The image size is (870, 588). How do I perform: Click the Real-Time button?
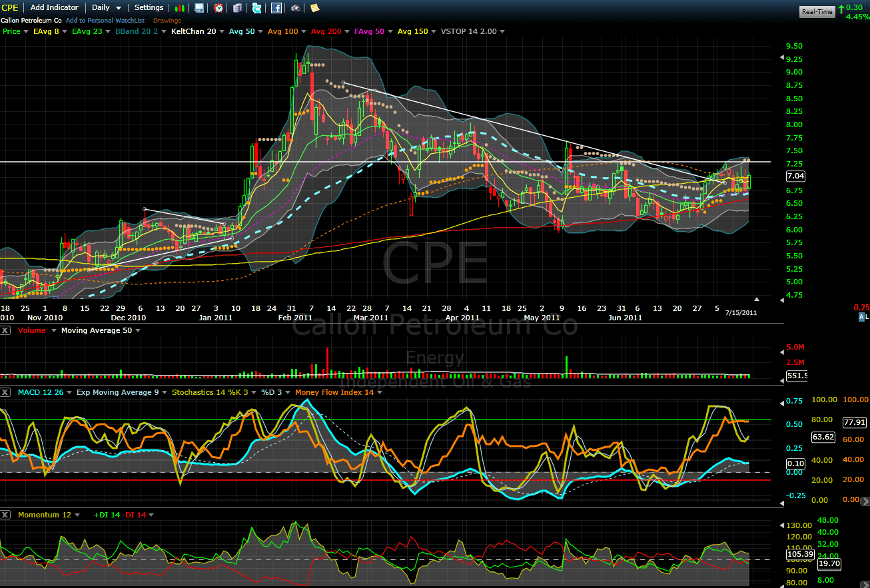point(817,11)
